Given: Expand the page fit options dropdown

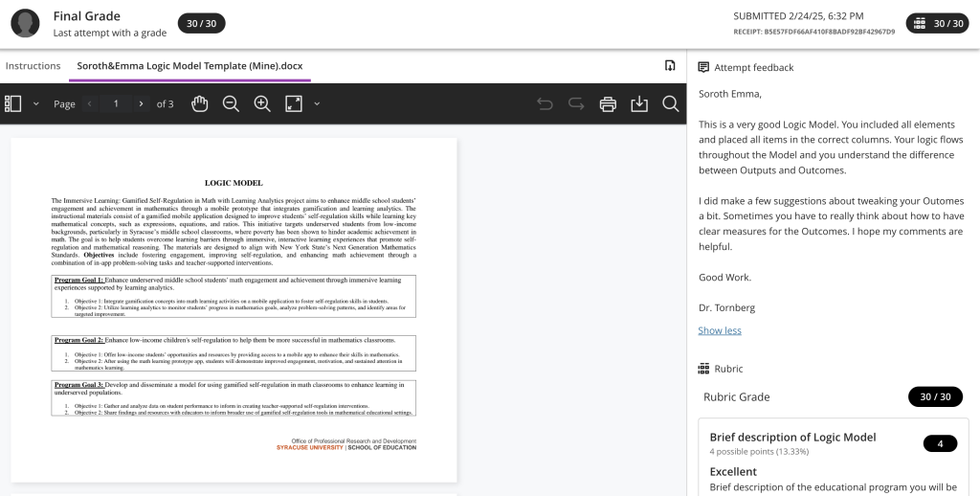Looking at the screenshot, I should coord(317,103).
